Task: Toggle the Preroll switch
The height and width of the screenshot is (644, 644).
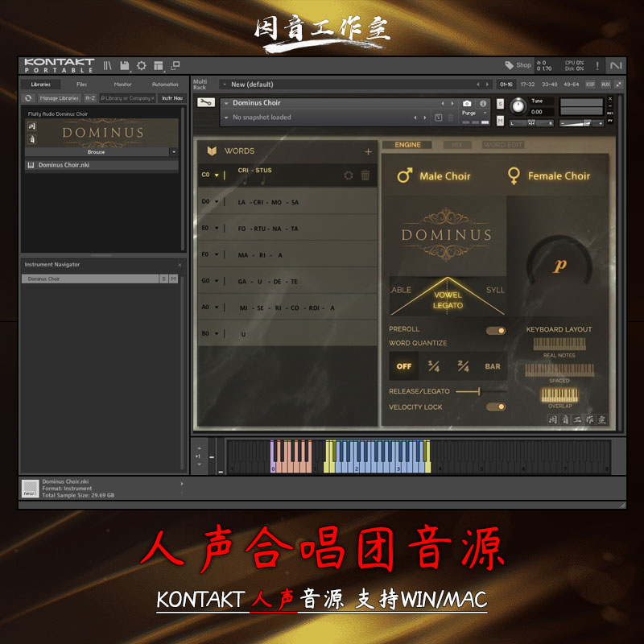Action: (496, 331)
